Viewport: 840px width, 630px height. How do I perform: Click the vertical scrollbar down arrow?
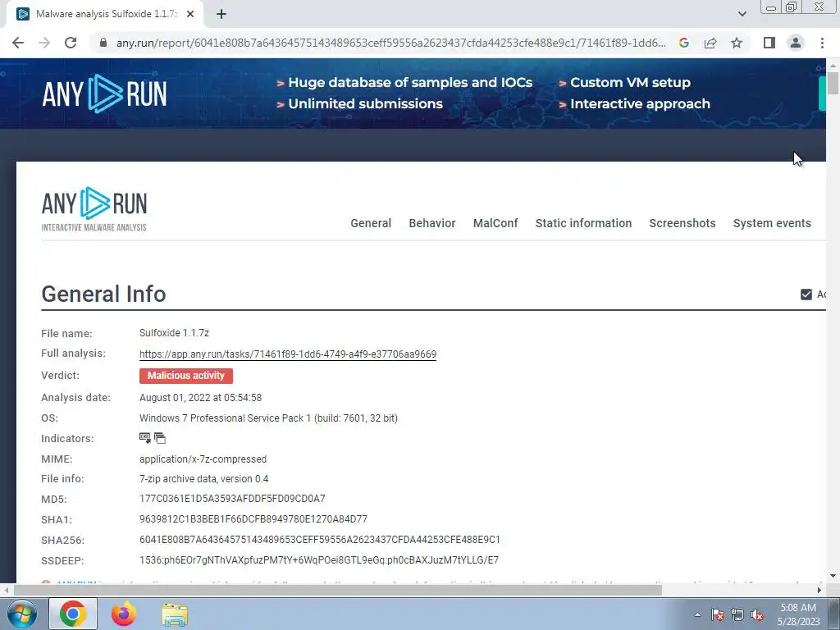click(833, 576)
